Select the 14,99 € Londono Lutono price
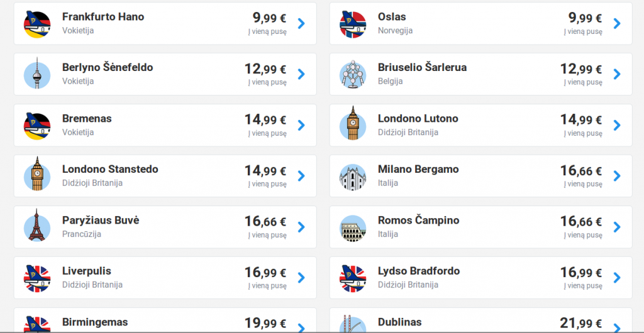The image size is (644, 333). click(x=580, y=120)
